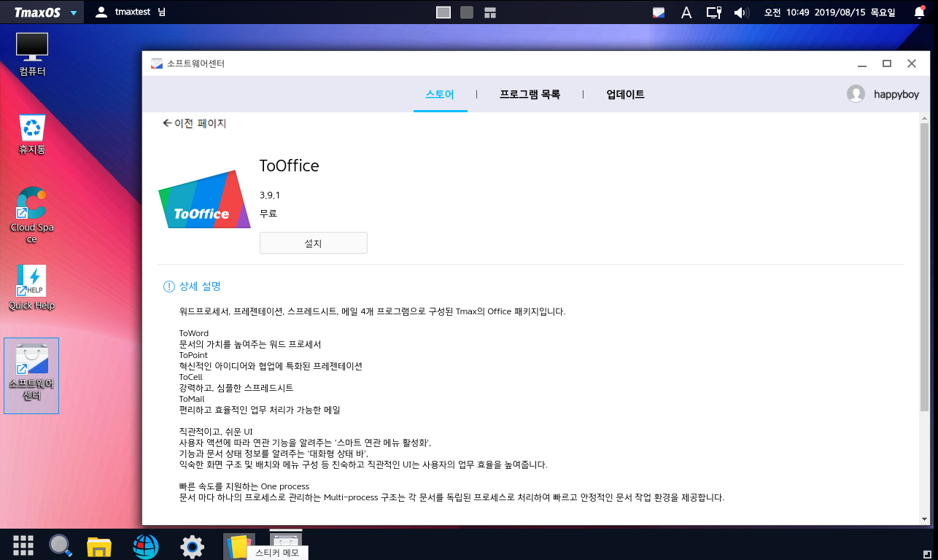Viewport: 938px width, 560px height.
Task: Open the Quick Help desktop shortcut
Action: (x=32, y=287)
